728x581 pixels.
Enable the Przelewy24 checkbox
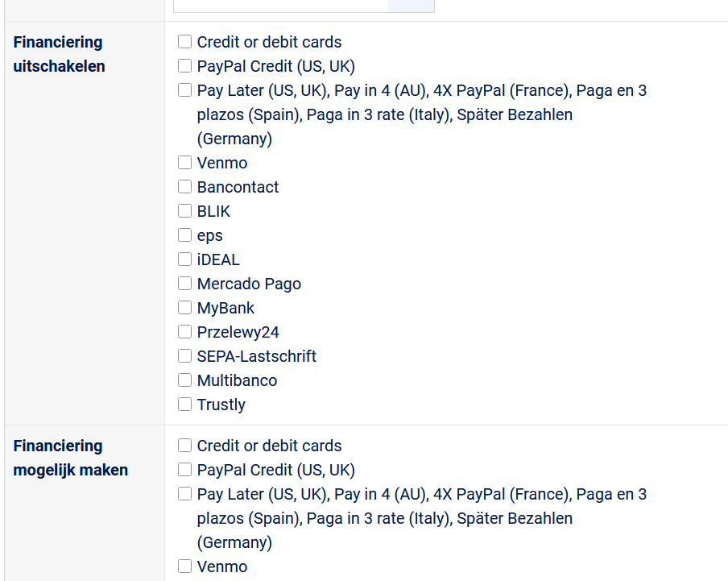(x=185, y=332)
